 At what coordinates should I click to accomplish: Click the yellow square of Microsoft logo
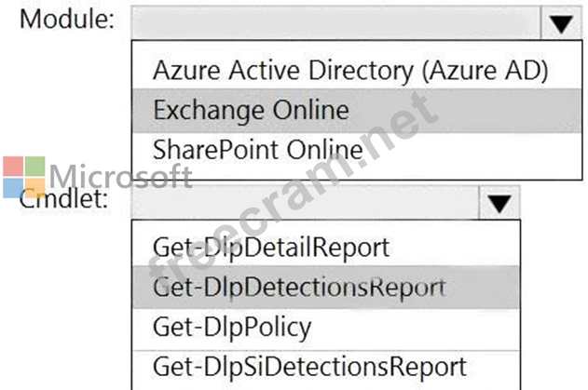34,187
